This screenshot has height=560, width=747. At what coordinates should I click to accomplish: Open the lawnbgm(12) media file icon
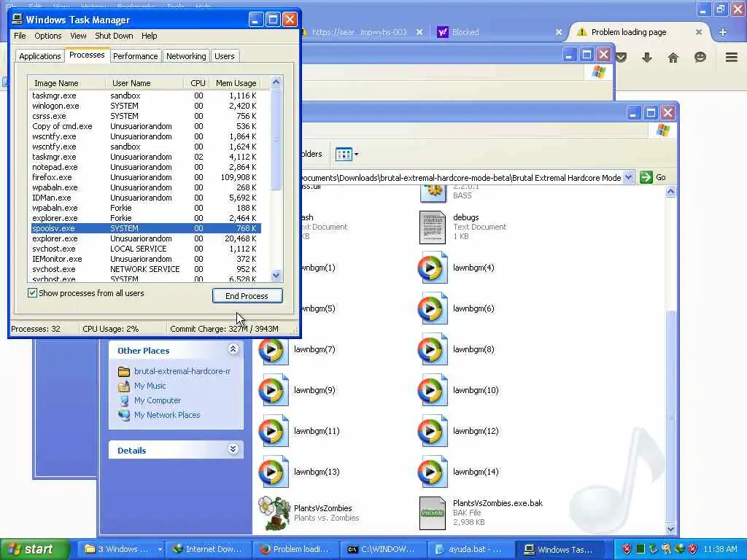432,432
